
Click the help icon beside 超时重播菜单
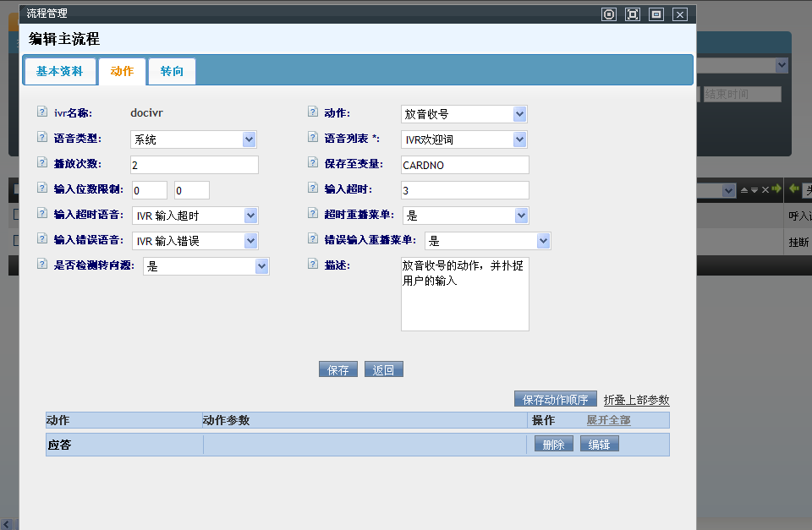pos(313,215)
